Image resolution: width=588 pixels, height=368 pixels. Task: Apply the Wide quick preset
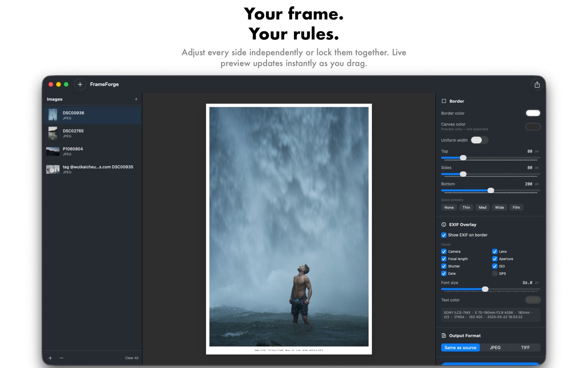499,208
